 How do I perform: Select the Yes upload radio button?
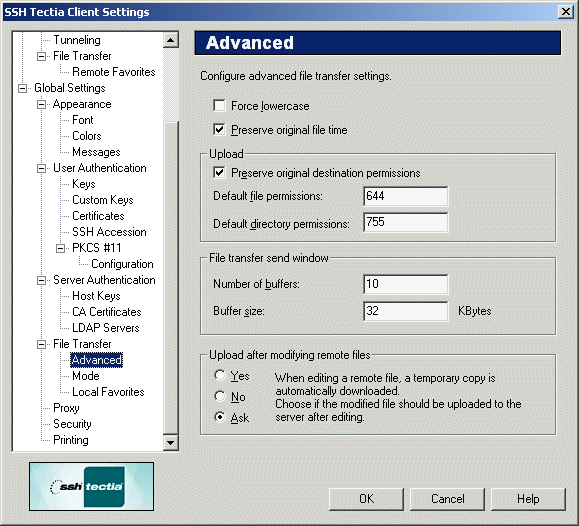pos(220,375)
